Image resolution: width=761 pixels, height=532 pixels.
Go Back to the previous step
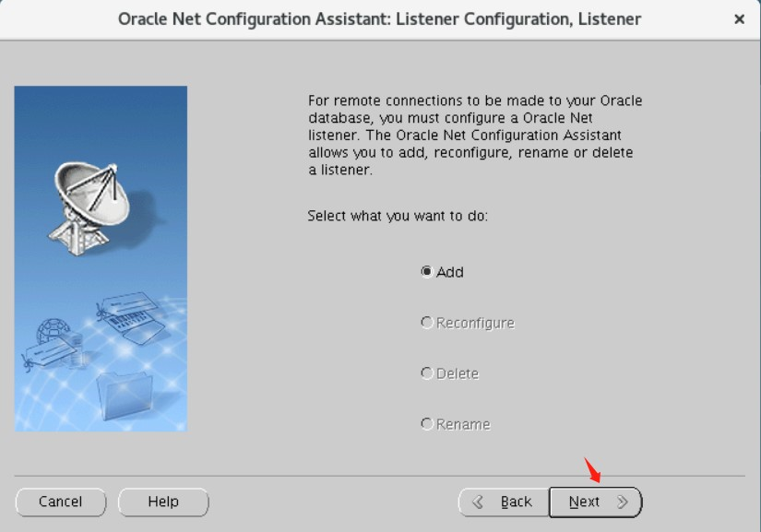[x=504, y=502]
